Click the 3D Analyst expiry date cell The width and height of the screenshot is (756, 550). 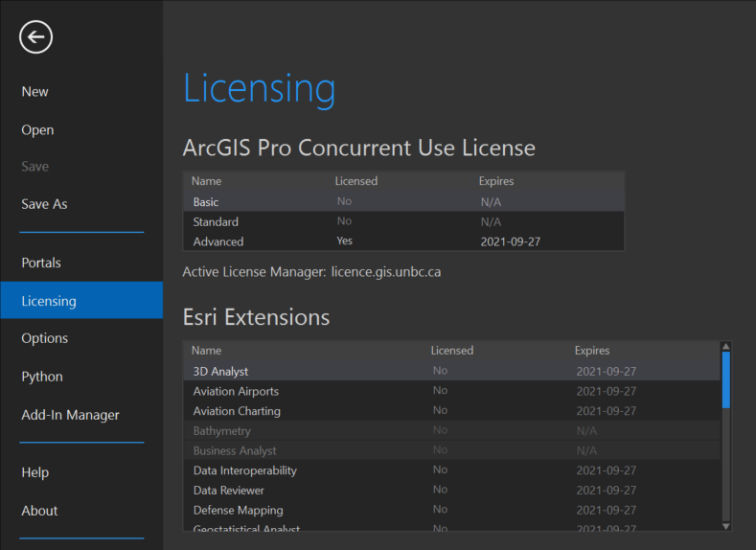pos(607,371)
